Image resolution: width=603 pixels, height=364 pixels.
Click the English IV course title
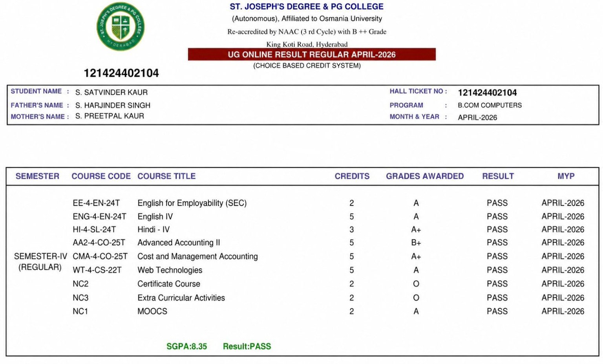[x=155, y=216]
